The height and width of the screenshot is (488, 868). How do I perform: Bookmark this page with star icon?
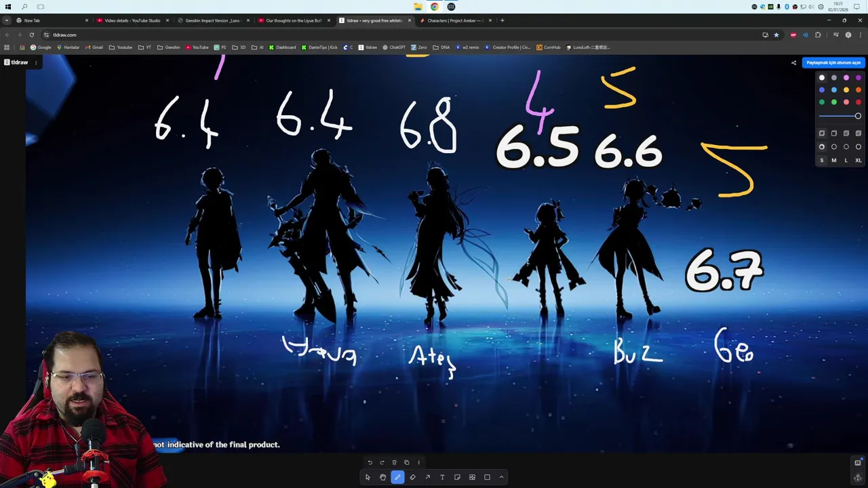tap(776, 35)
